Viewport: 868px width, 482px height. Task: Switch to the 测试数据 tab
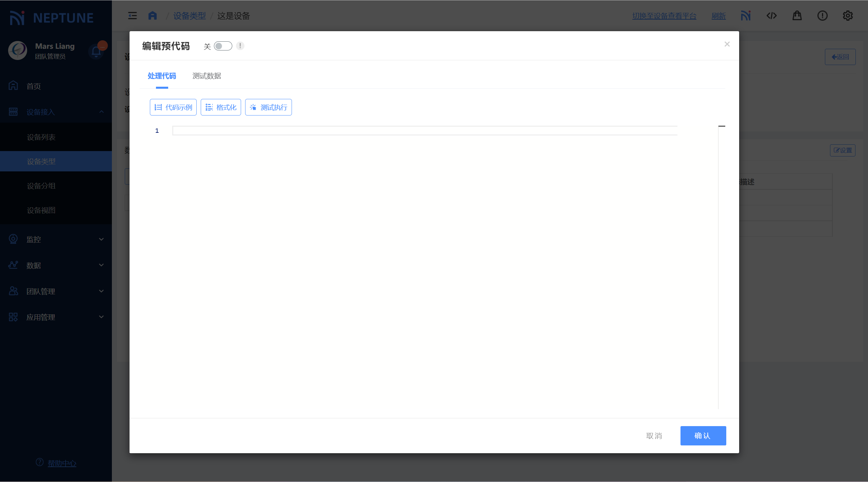pos(206,76)
